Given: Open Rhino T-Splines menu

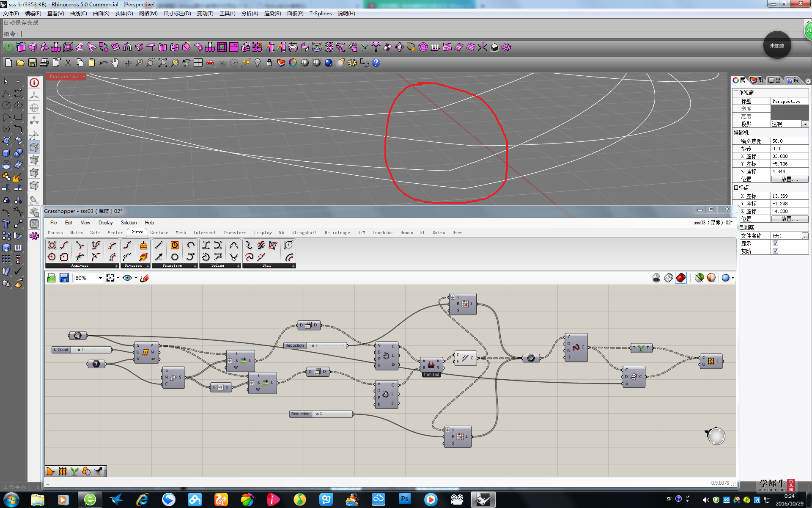Looking at the screenshot, I should pyautogui.click(x=321, y=14).
